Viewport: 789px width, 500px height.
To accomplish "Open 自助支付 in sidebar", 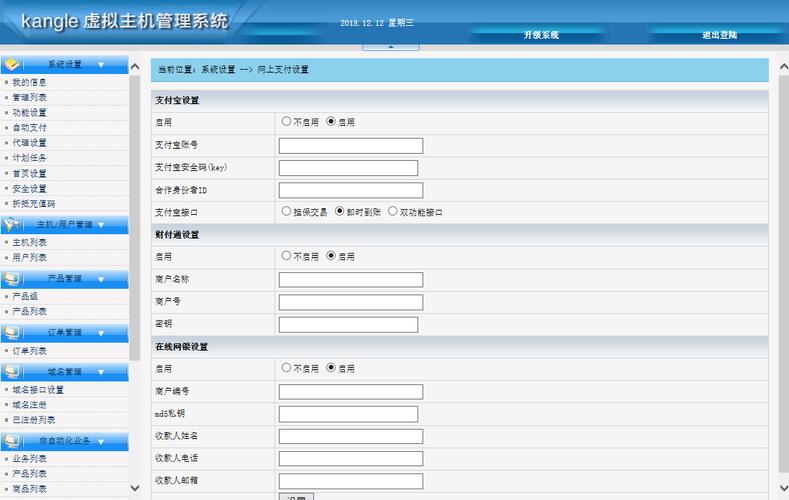I will [x=29, y=128].
